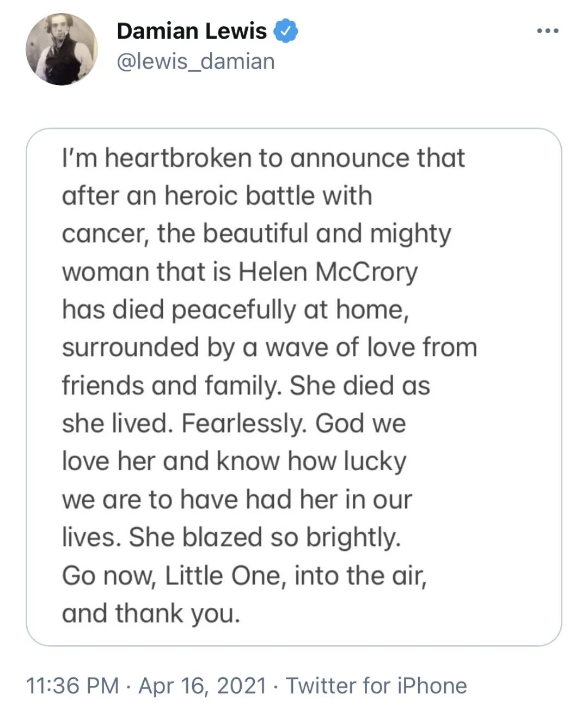Click "we are to have had her" line
588x712 pixels.
point(237,499)
